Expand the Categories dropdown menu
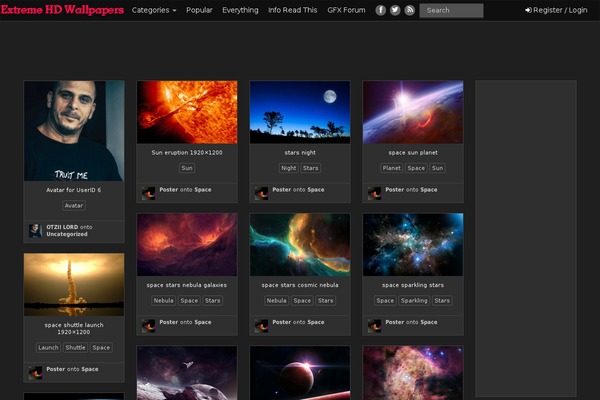The image size is (600, 400). (x=154, y=10)
